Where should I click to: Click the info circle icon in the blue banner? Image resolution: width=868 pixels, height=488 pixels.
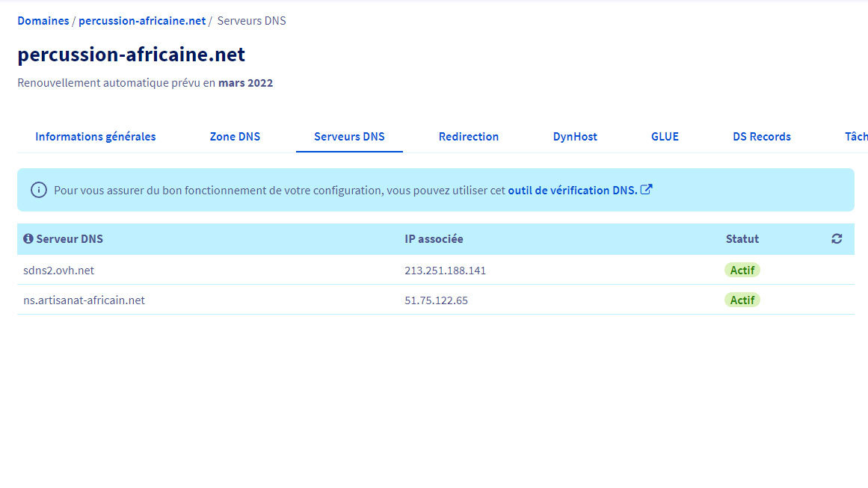point(39,190)
